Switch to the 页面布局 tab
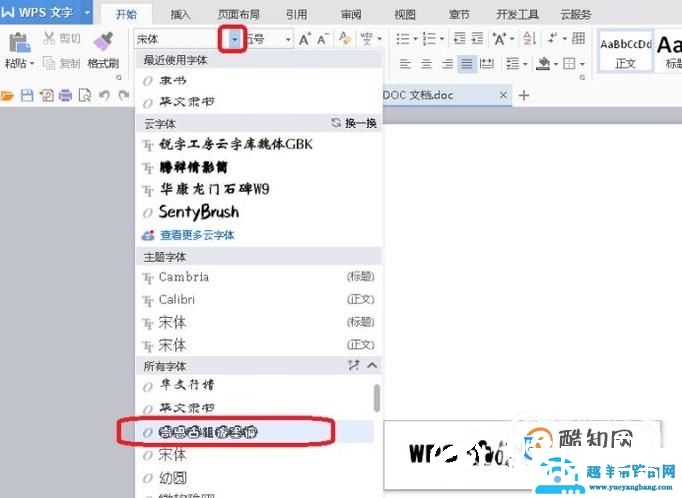 238,15
